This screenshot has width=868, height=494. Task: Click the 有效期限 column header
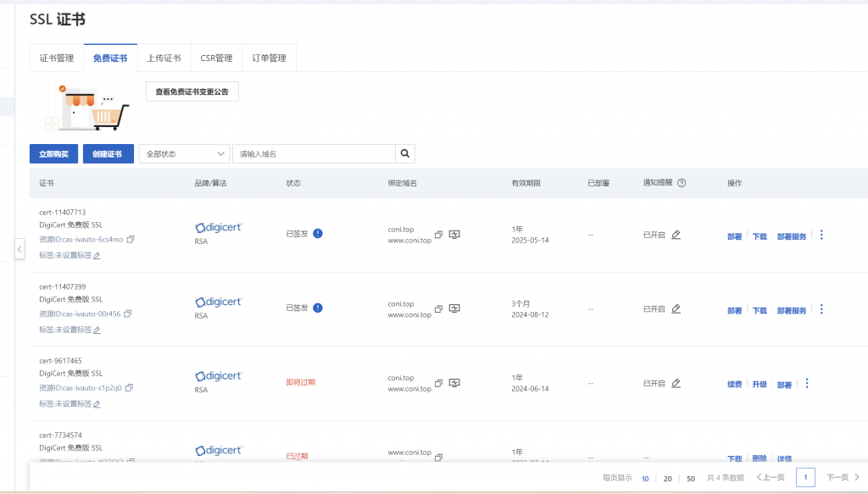pos(526,183)
